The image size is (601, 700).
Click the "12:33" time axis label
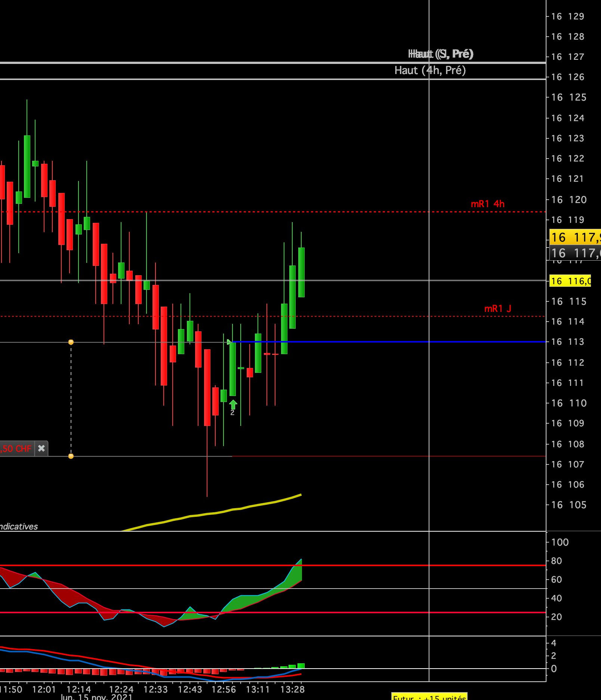tap(156, 689)
